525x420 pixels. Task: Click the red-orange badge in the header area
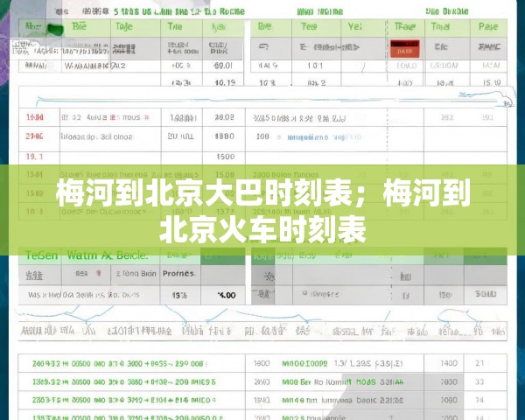pyautogui.click(x=405, y=49)
